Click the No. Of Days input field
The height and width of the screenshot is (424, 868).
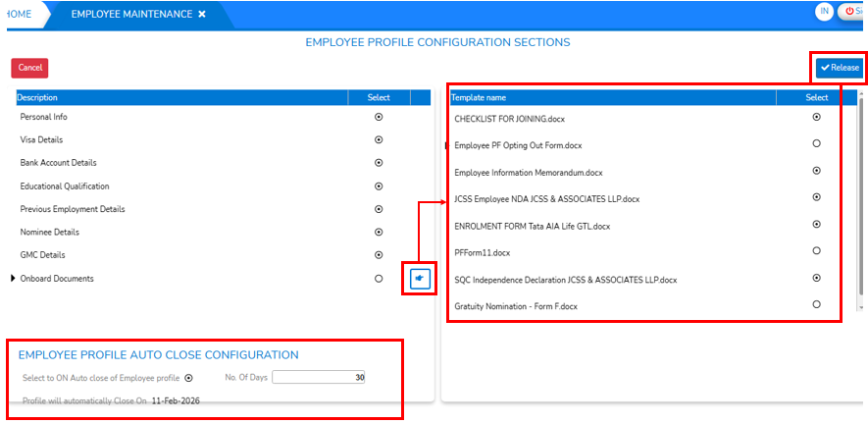pyautogui.click(x=319, y=377)
